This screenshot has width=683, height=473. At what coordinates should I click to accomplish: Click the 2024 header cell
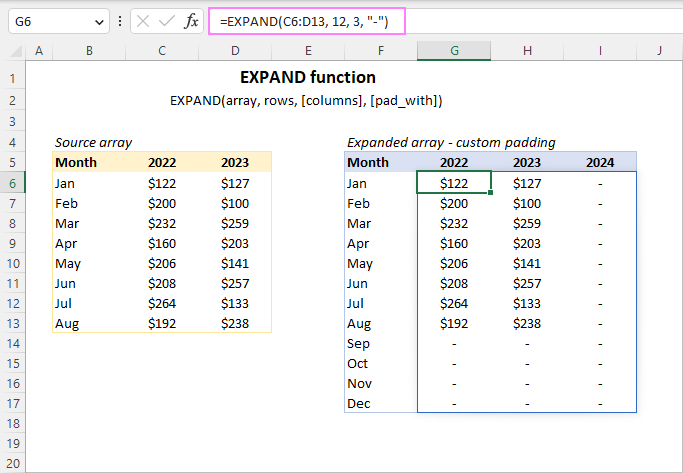coord(600,162)
